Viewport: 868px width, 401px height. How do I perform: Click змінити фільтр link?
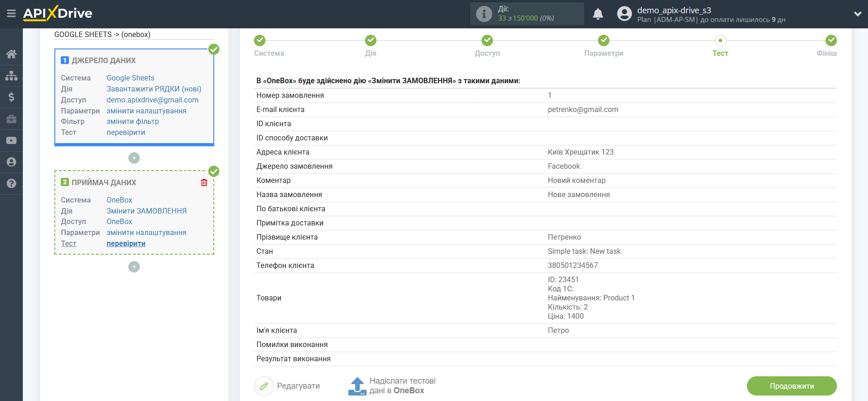click(132, 122)
